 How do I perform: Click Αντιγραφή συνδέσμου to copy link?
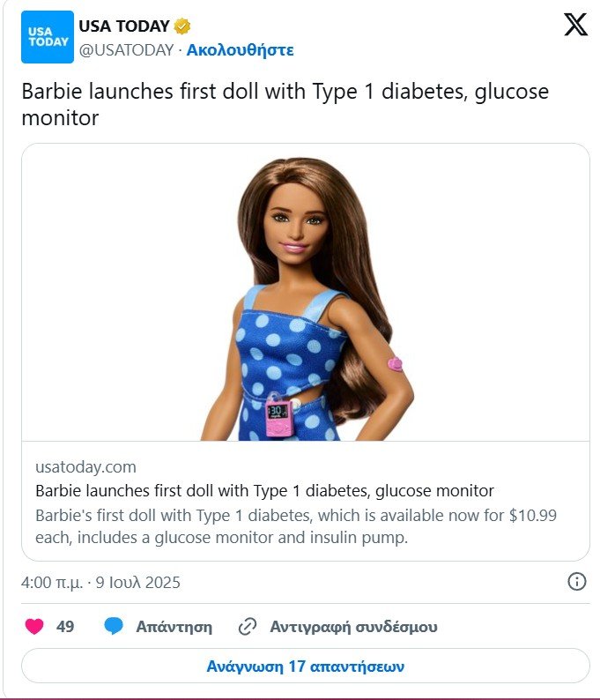point(353,627)
